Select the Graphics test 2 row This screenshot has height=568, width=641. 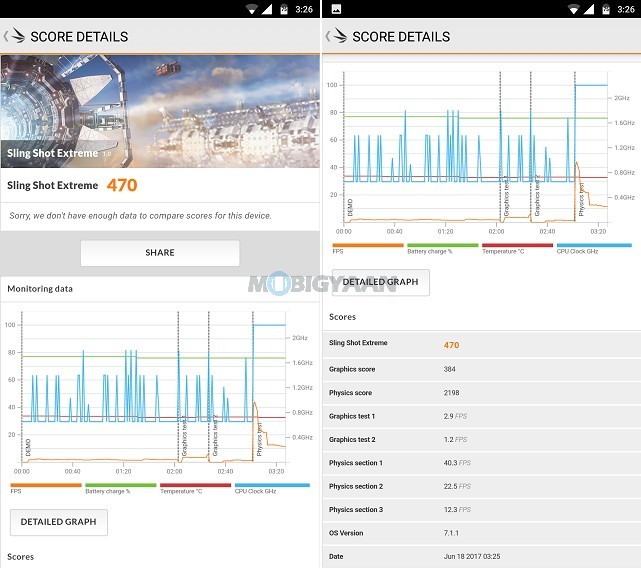coord(482,440)
